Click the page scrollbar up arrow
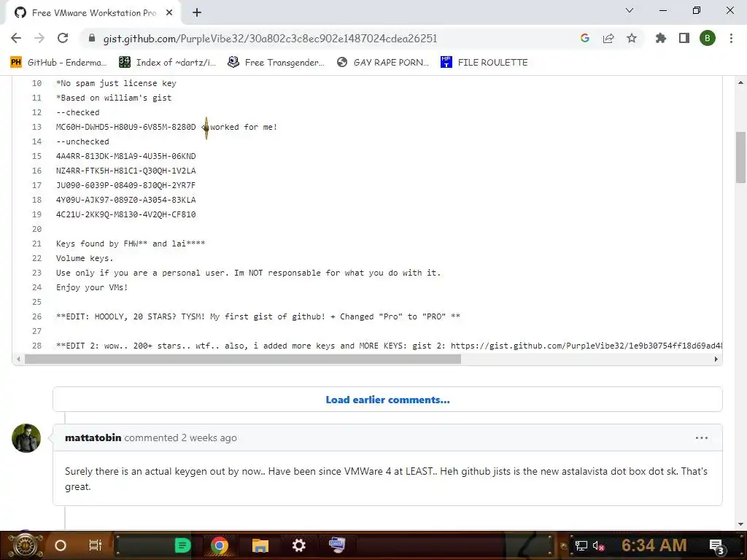The height and width of the screenshot is (560, 747). 740,82
